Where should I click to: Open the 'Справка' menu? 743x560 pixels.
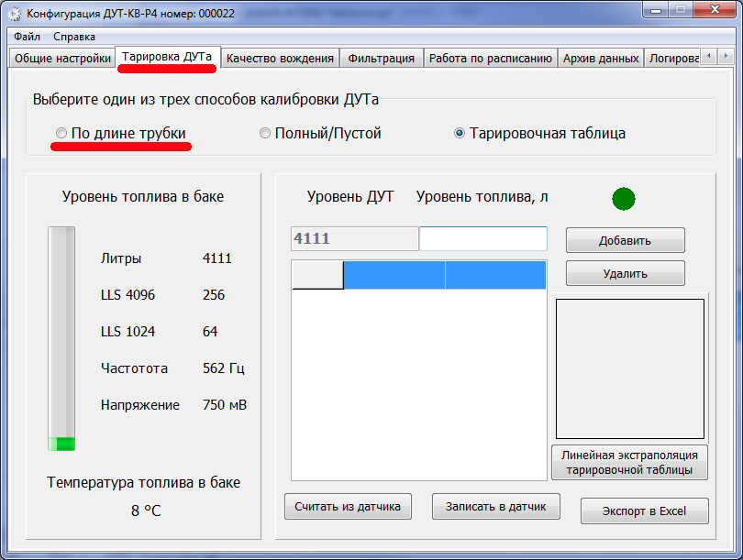(74, 37)
